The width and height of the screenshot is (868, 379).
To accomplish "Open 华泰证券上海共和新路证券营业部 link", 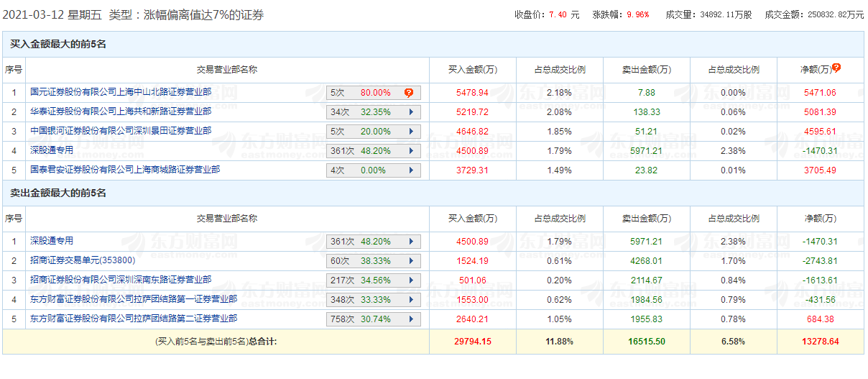I will point(121,111).
